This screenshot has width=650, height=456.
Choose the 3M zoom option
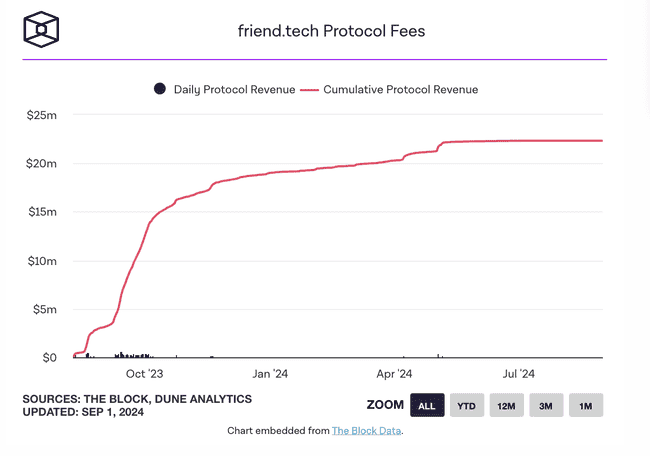click(x=546, y=405)
